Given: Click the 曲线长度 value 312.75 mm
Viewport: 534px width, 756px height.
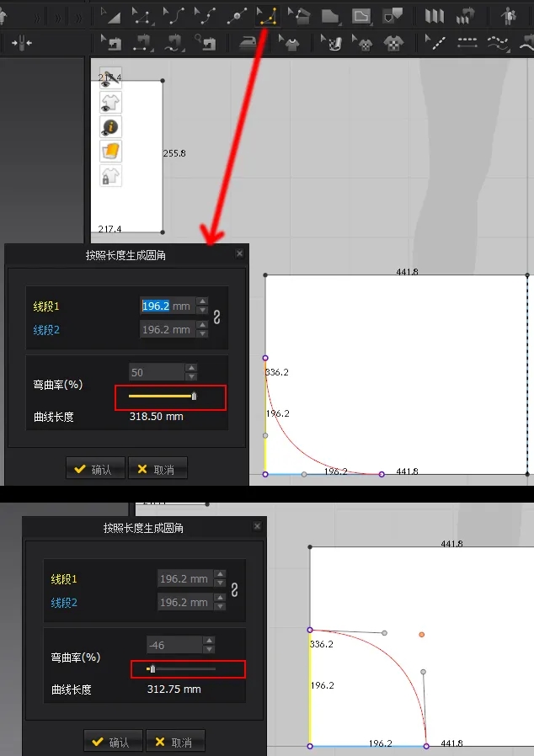Looking at the screenshot, I should (174, 689).
